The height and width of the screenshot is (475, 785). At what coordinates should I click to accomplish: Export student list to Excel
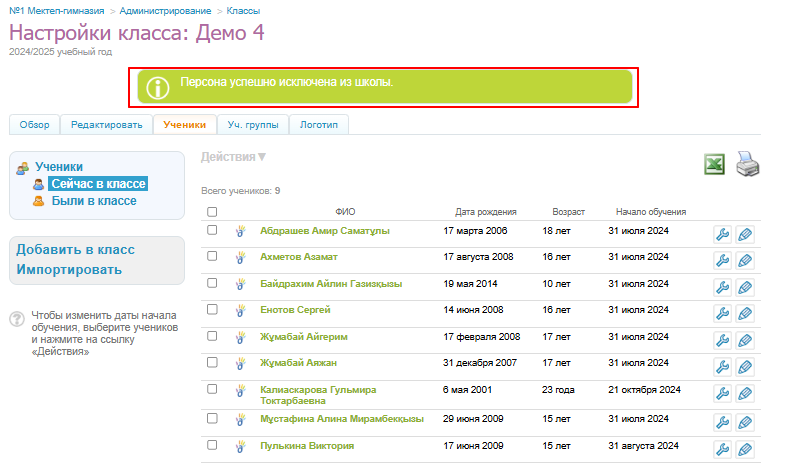click(714, 164)
